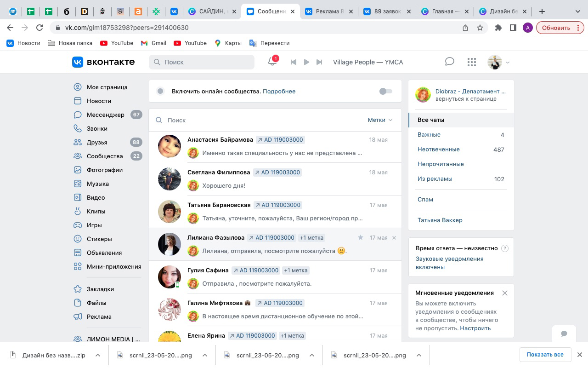The height and width of the screenshot is (368, 588).
Task: Select Все чаты filter
Action: (461, 120)
